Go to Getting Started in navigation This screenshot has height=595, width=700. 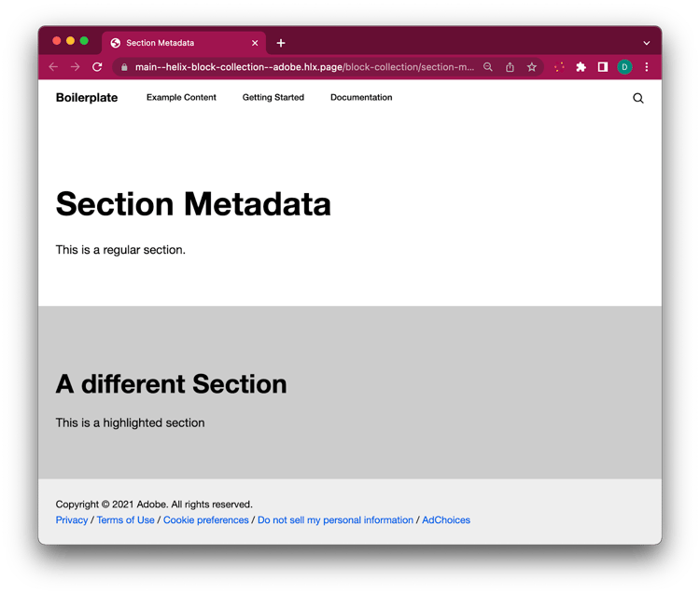[273, 98]
